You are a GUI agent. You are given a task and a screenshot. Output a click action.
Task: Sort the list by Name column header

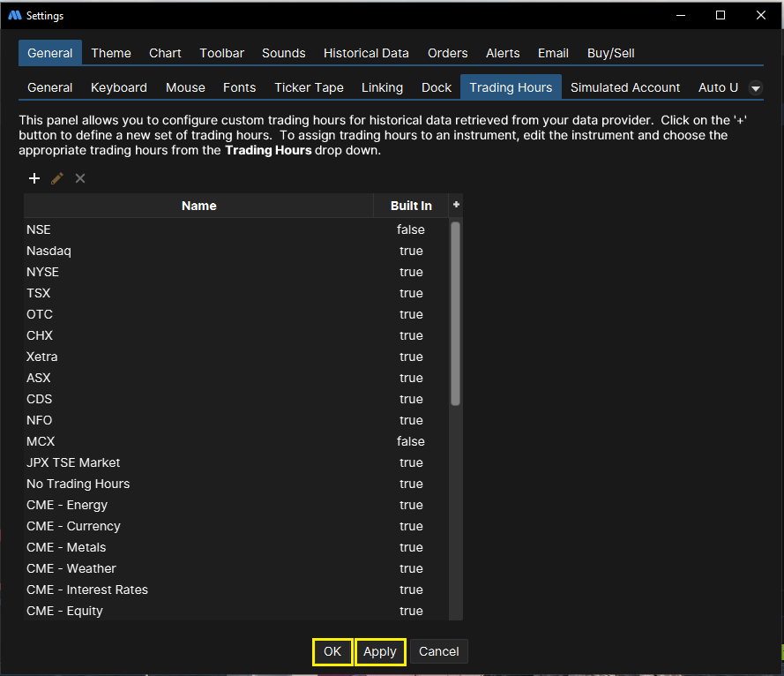click(198, 206)
